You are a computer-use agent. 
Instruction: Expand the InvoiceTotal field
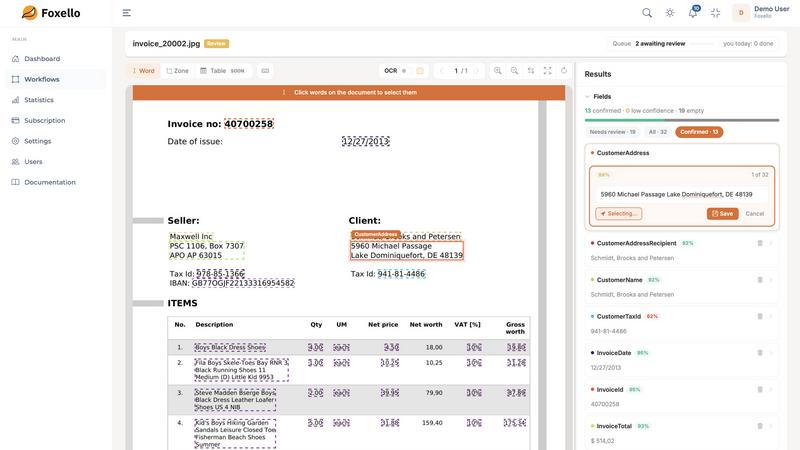(x=771, y=426)
